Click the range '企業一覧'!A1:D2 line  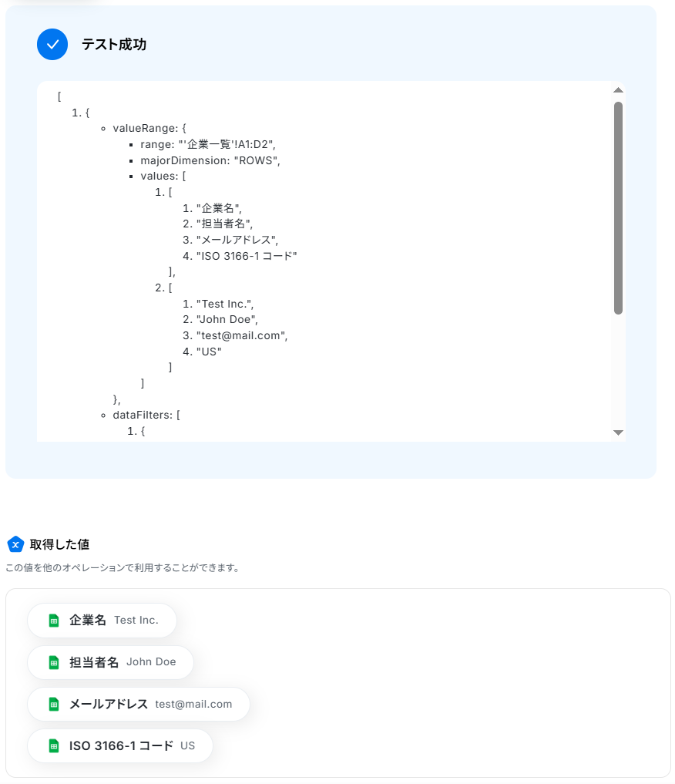(x=208, y=144)
